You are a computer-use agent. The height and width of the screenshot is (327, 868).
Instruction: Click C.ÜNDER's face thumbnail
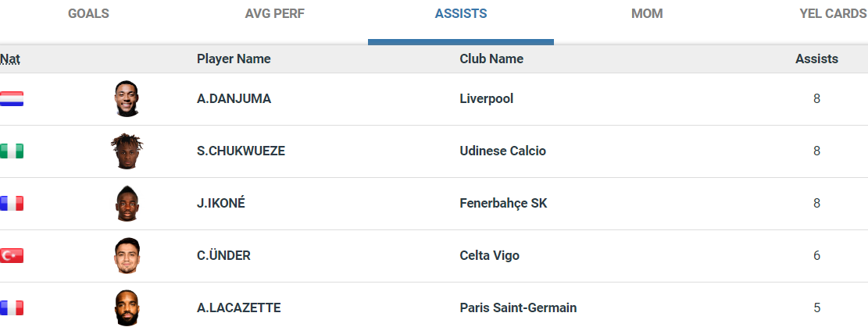pyautogui.click(x=127, y=256)
